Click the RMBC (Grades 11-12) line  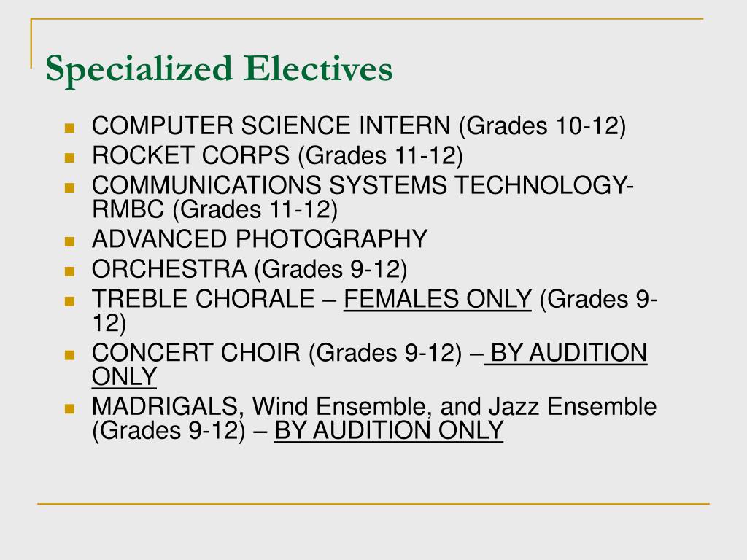click(215, 209)
